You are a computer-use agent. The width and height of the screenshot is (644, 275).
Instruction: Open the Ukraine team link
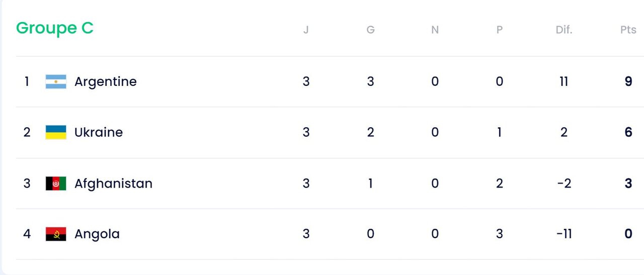99,132
